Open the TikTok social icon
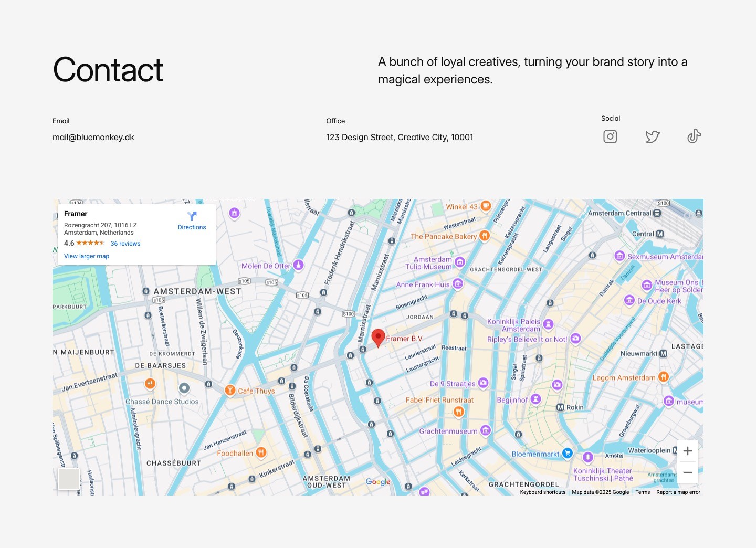 point(694,136)
